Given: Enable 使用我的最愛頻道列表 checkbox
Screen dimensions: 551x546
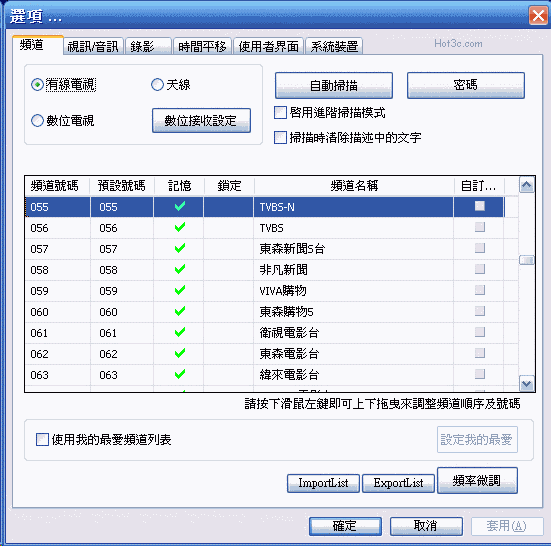Looking at the screenshot, I should click(42, 440).
